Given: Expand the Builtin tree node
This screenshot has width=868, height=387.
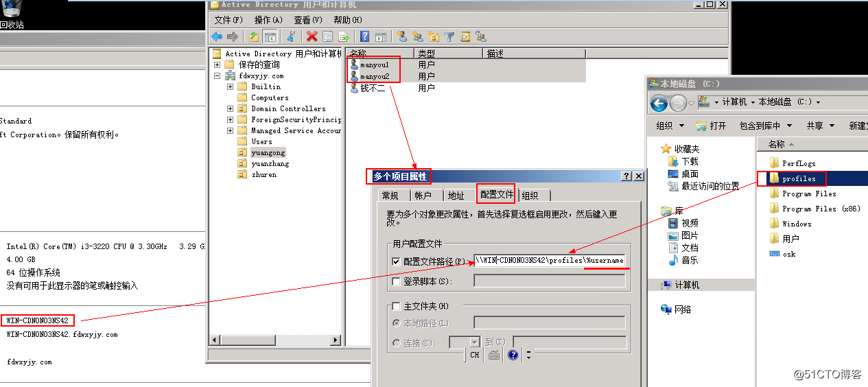Looking at the screenshot, I should tap(231, 86).
